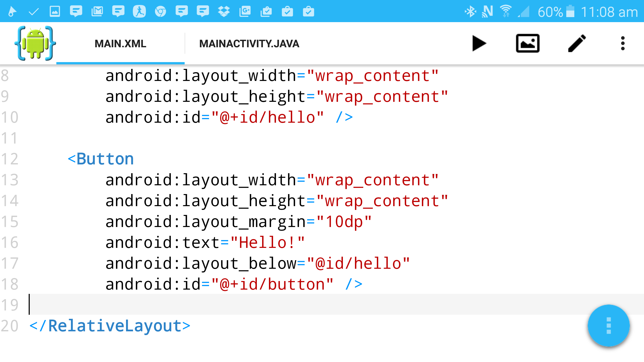Tap the leftmost pointer notification icon
The image size is (644, 362).
pyautogui.click(x=12, y=12)
